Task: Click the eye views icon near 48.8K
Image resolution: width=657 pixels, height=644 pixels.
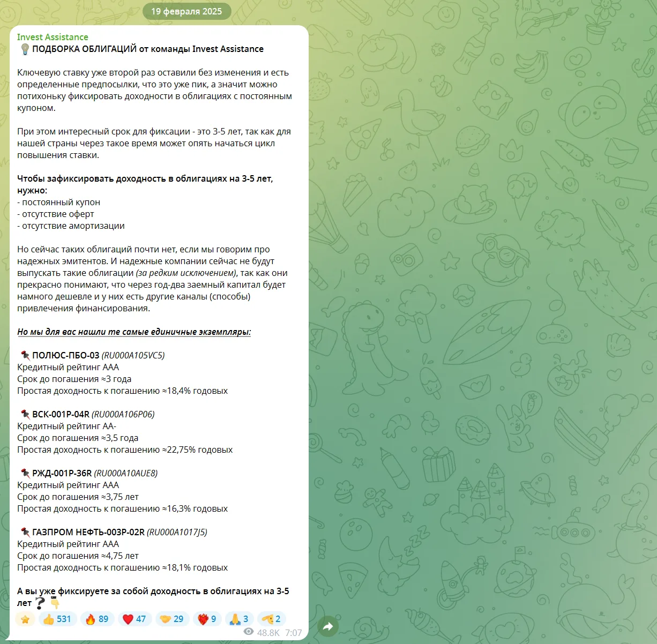Action: click(249, 632)
